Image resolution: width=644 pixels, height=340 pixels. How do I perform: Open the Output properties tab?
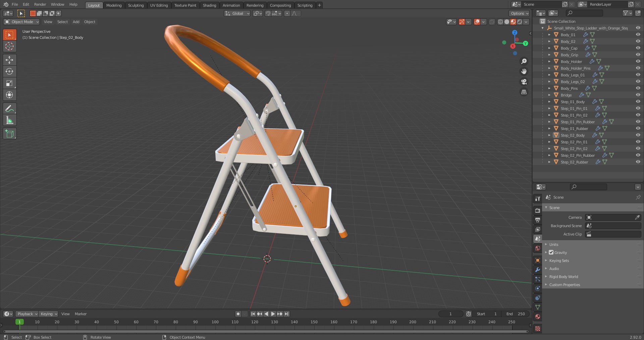click(x=538, y=220)
